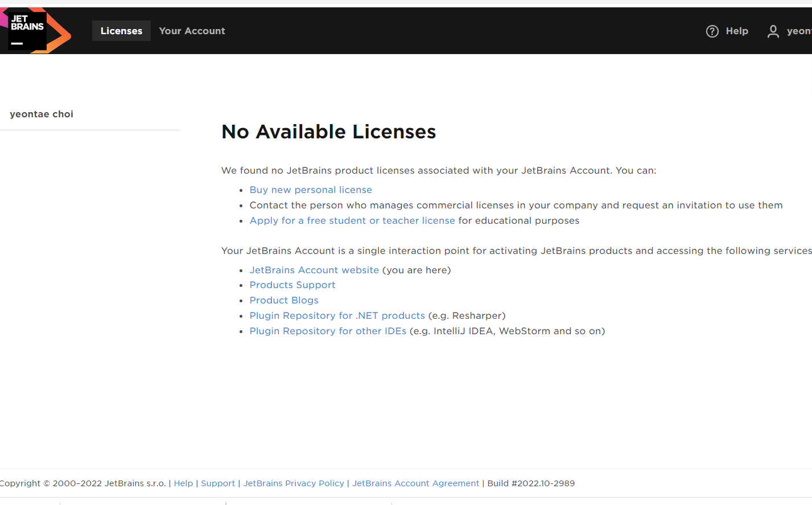Click the Copyright 2000-2022 JetBrains s.r.o. text
812x505 pixels.
(83, 483)
